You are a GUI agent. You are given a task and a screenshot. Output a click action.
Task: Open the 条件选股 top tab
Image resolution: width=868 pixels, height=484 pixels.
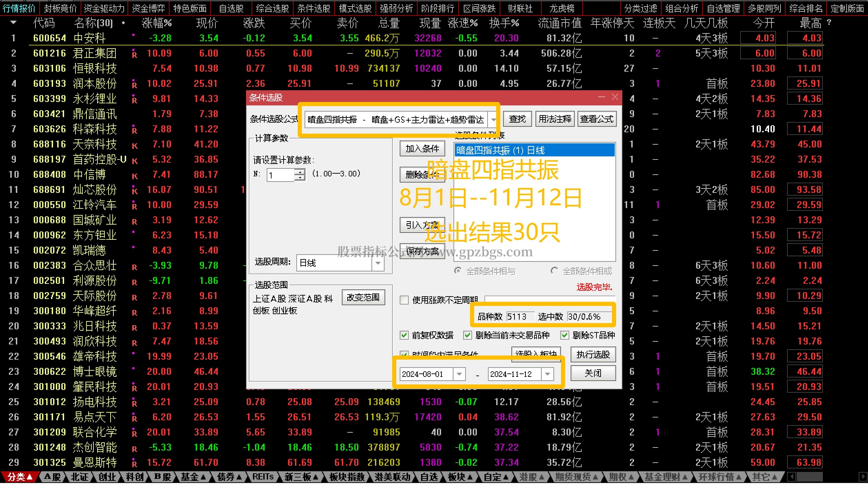coord(314,8)
